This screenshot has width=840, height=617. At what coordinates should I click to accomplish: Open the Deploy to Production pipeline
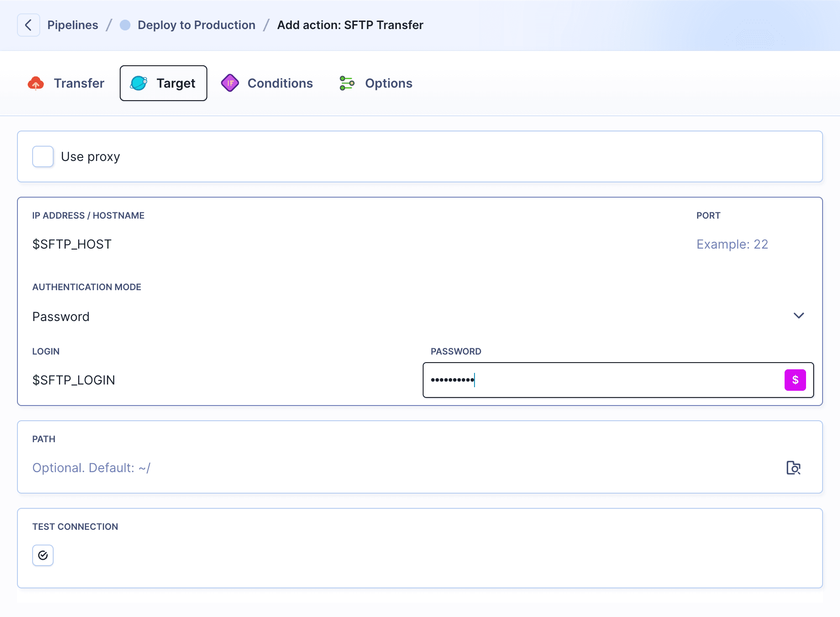[197, 25]
